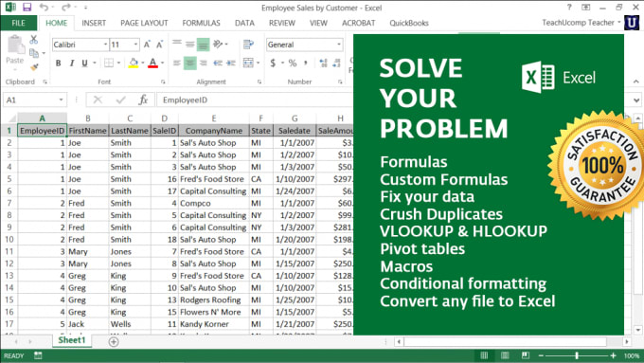644x363 pixels.
Task: Click Increase Indent icon
Action: (231, 63)
